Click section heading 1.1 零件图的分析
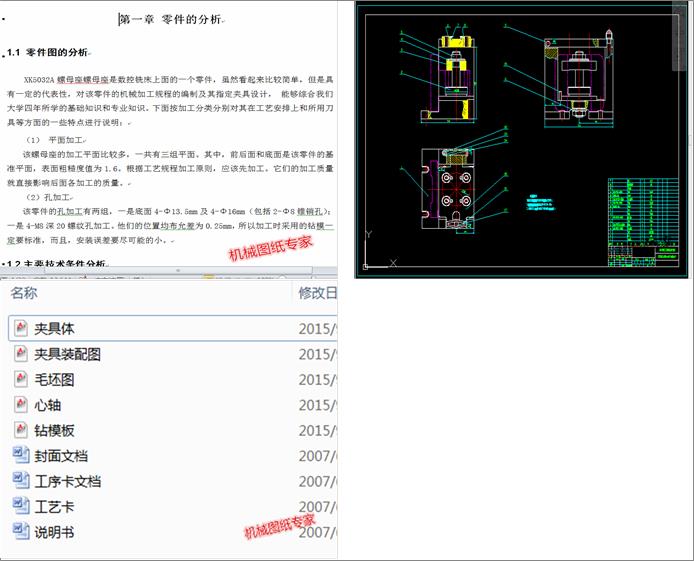Viewport: 694px width, 561px height. (48, 52)
